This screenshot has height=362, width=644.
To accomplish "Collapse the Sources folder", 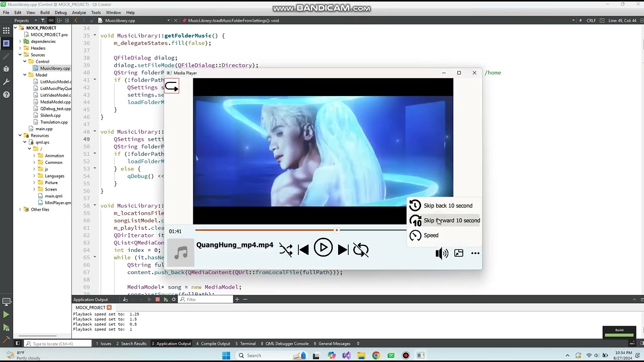I will tap(20, 55).
